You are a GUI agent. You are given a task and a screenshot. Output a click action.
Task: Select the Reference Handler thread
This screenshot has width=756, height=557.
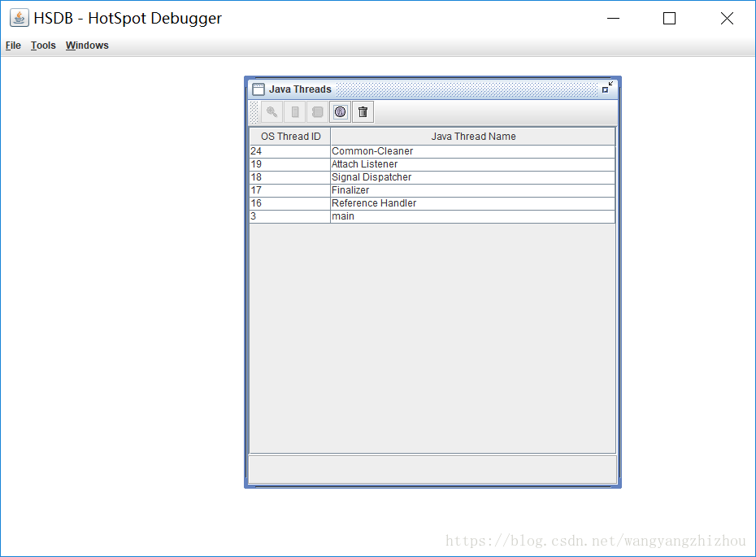[432, 203]
